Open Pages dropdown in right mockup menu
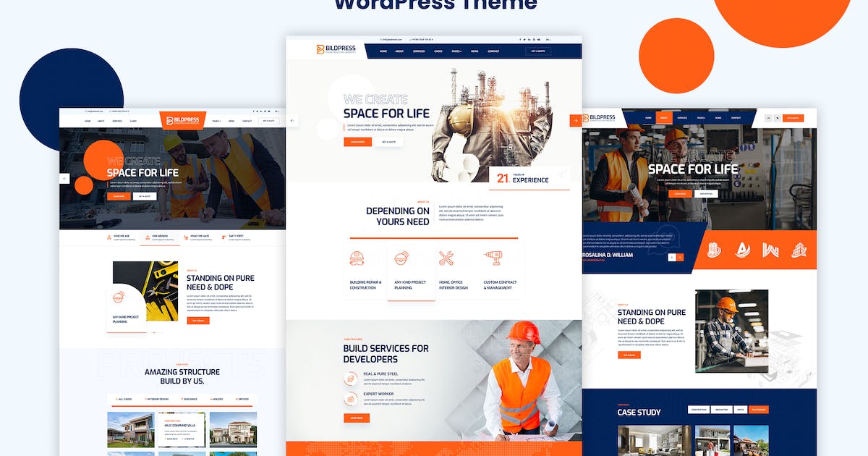 [x=701, y=117]
